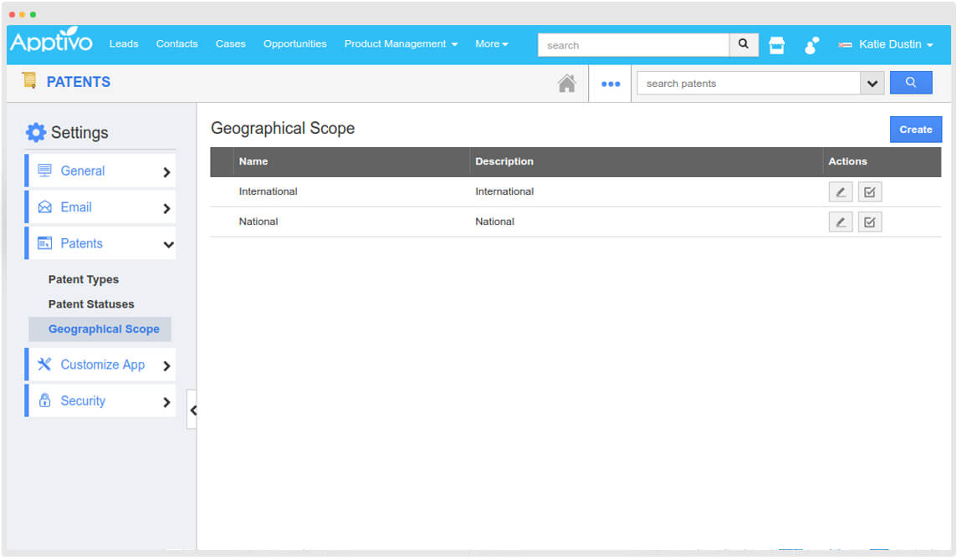962x560 pixels.
Task: Edit the National scope with pencil icon
Action: tap(840, 221)
